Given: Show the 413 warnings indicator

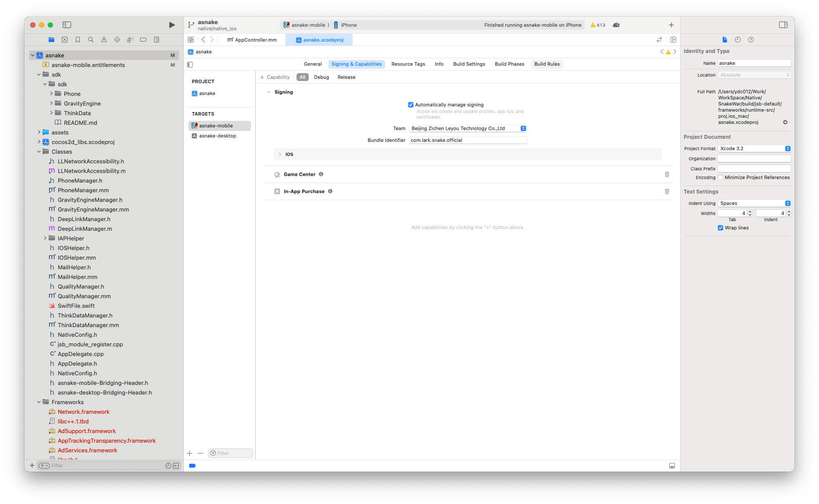Looking at the screenshot, I should [x=598, y=25].
